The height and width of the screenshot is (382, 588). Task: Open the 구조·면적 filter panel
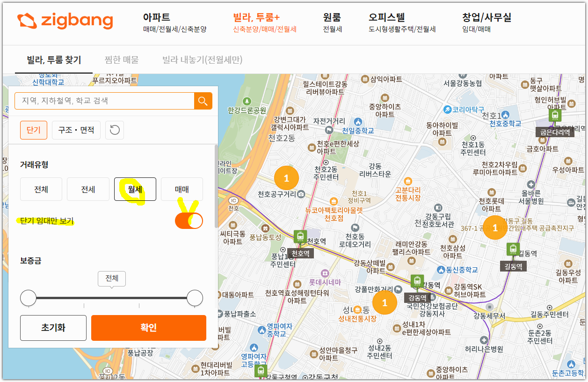pyautogui.click(x=76, y=130)
